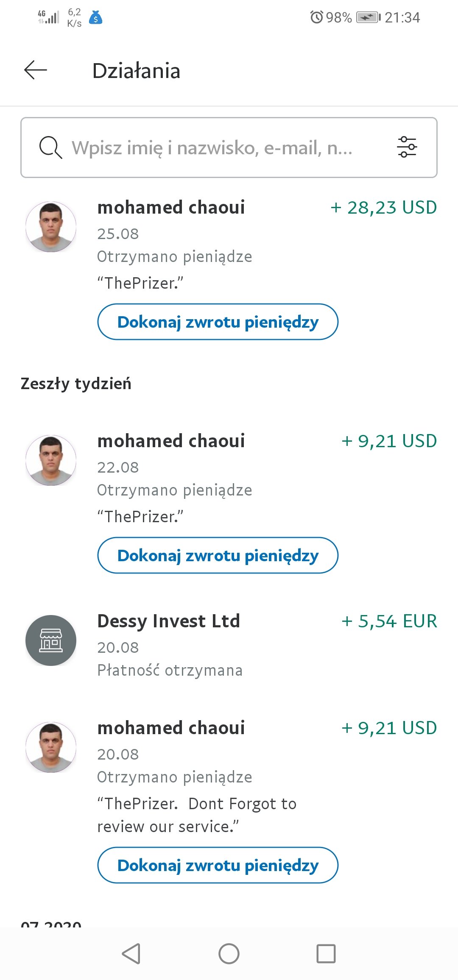Open the Dessy Invest Ltd store icon
458x980 pixels.
(51, 640)
